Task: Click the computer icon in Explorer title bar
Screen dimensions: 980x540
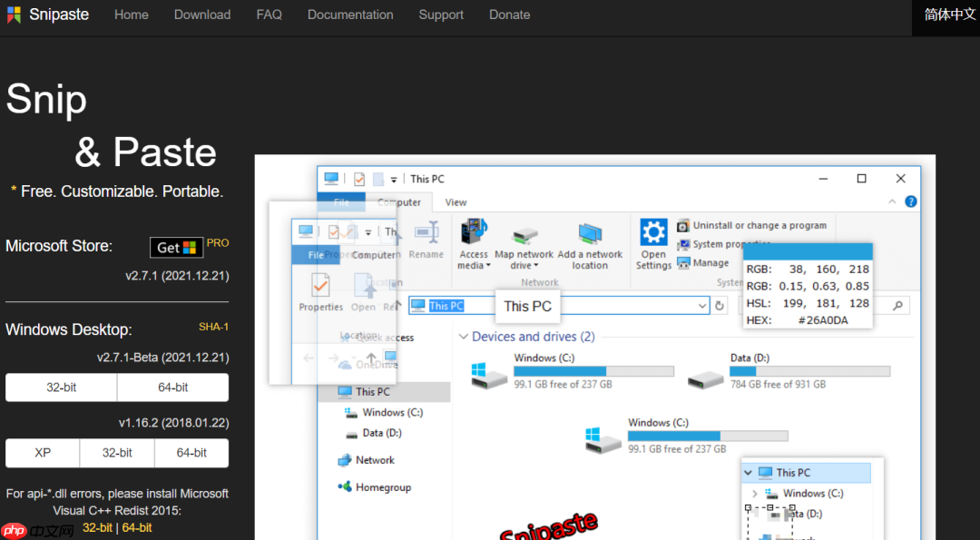Action: 331,179
